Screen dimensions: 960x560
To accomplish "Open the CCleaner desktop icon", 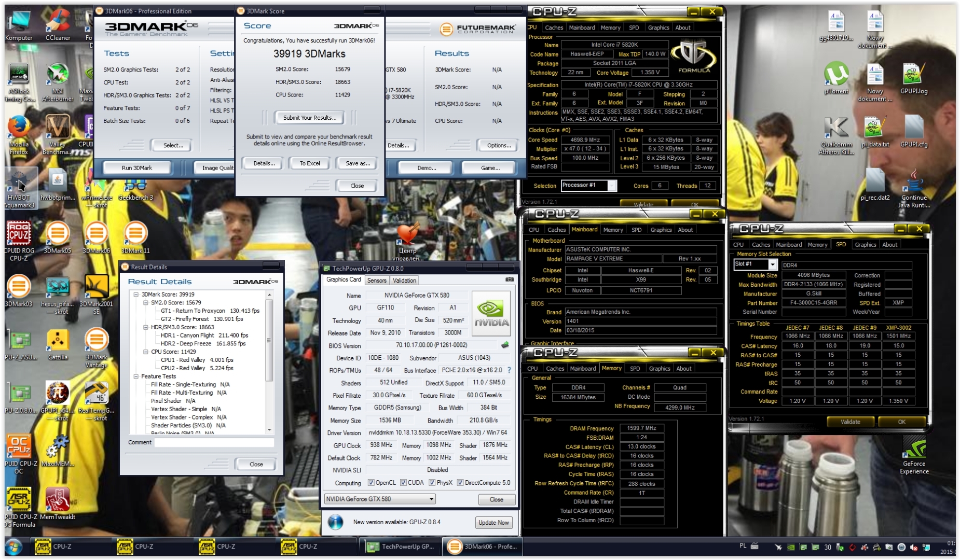I will (58, 25).
